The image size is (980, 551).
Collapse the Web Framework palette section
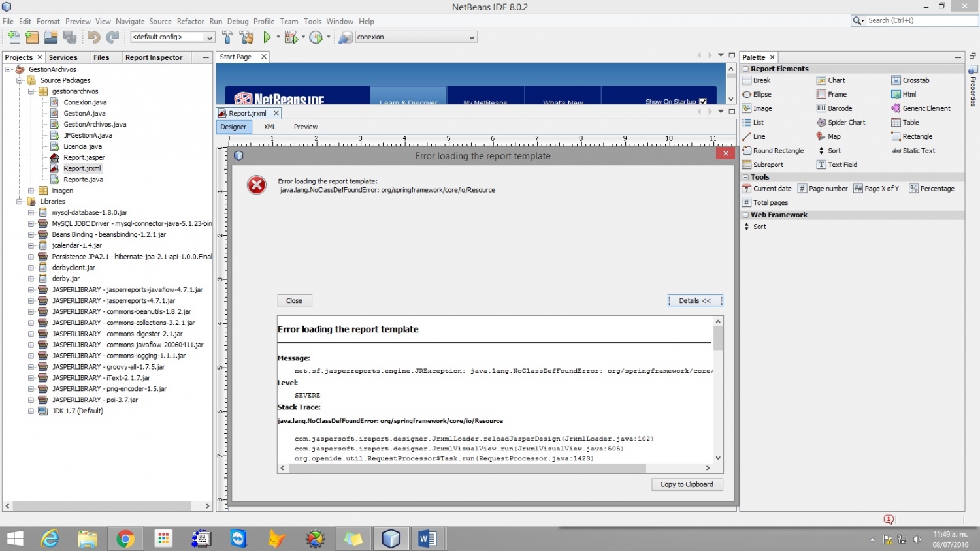(x=745, y=215)
